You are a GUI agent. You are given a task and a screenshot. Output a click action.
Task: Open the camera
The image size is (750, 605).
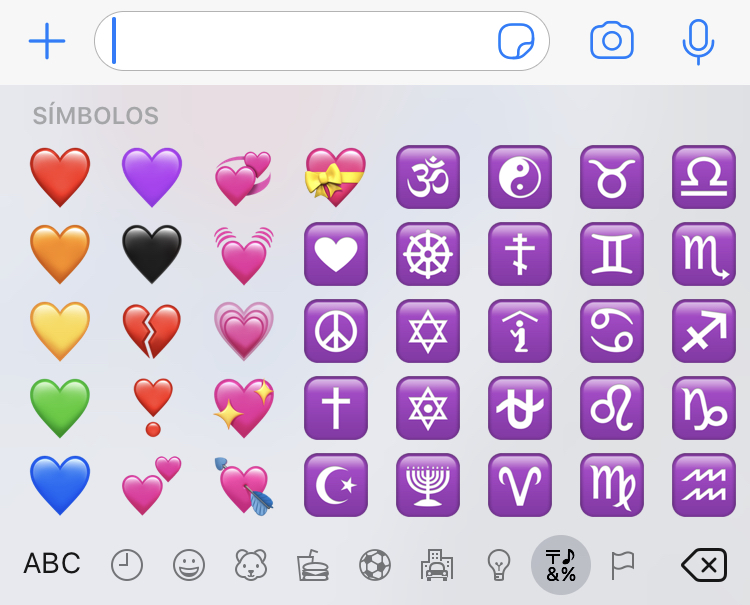tap(612, 41)
